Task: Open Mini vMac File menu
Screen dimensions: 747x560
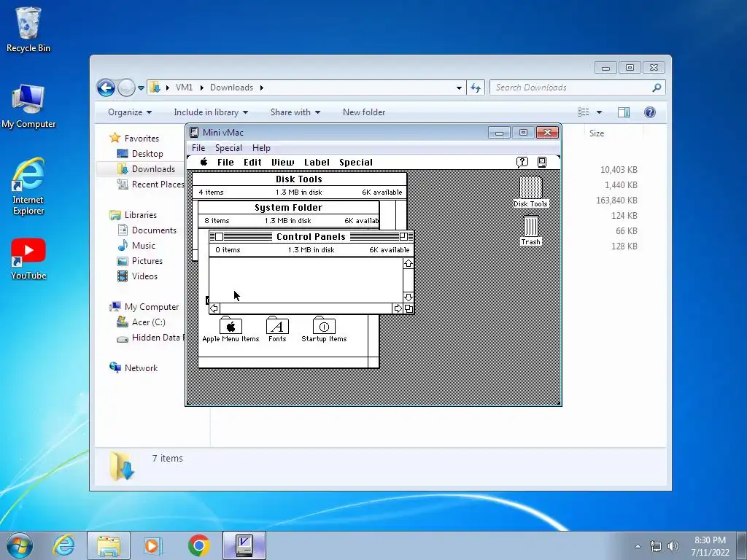Action: click(x=198, y=147)
